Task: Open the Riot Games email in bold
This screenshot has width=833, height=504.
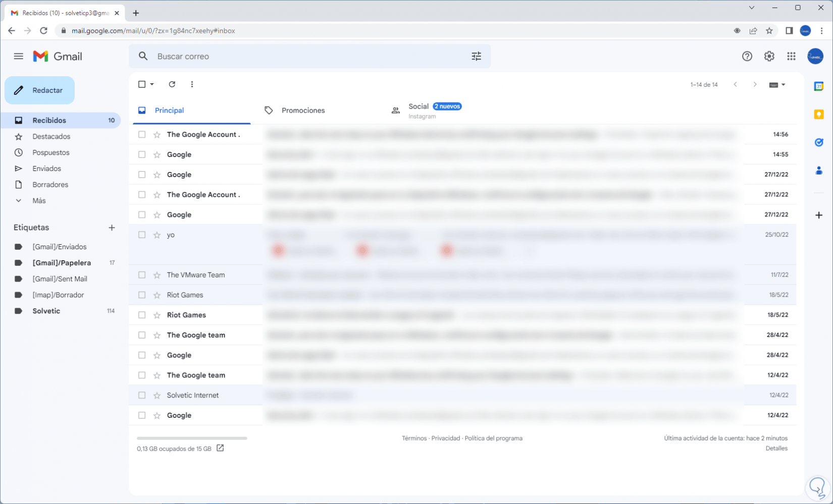Action: click(x=463, y=315)
